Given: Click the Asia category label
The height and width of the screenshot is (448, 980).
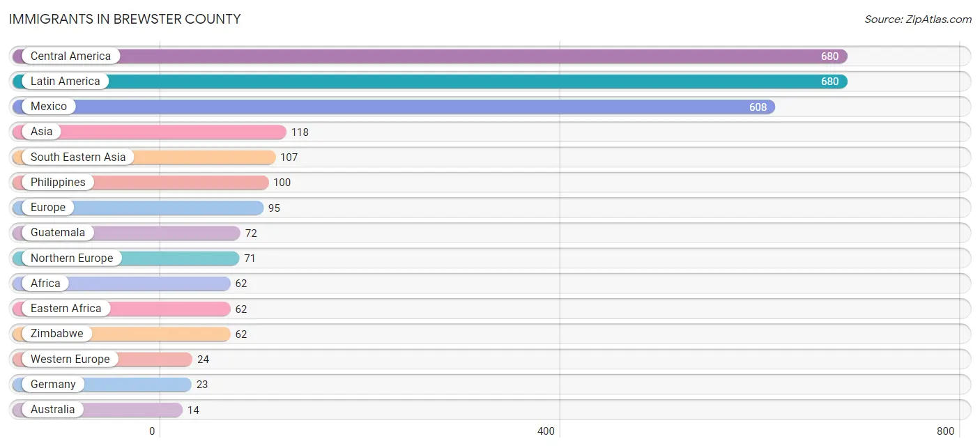Looking at the screenshot, I should 42,132.
